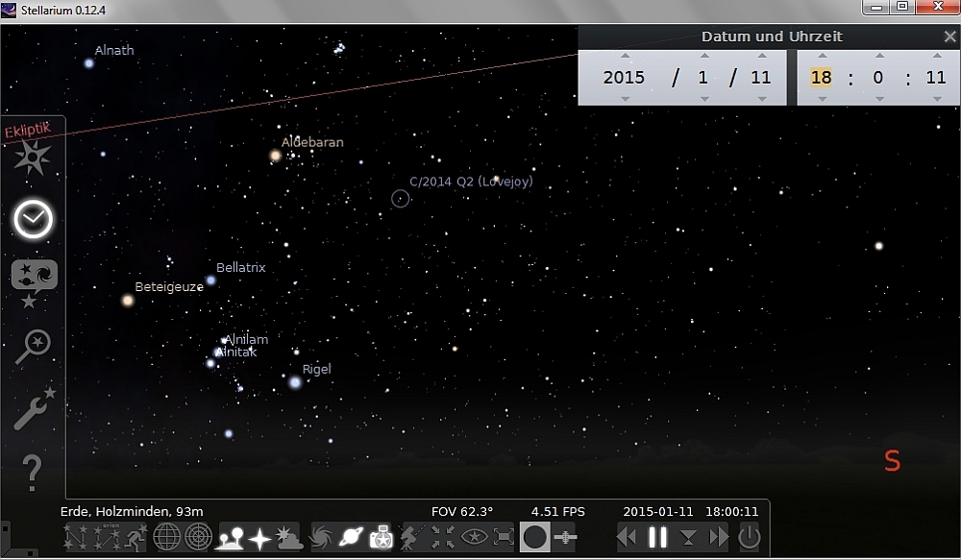This screenshot has width=961, height=560.
Task: Increase the day 11 up arrow
Action: [762, 56]
